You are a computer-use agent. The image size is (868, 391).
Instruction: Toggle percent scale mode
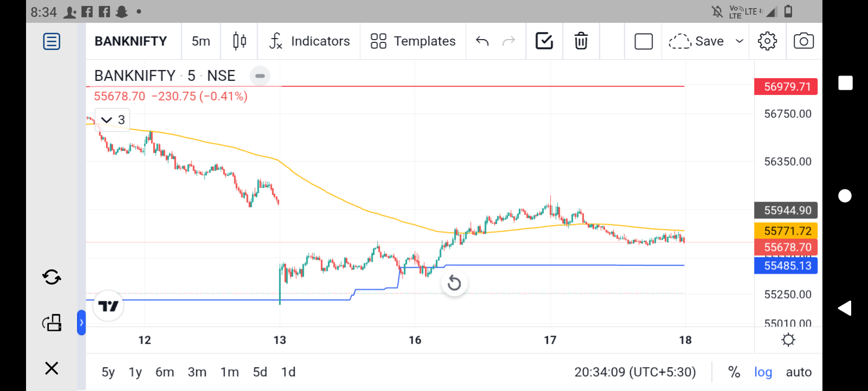tap(734, 372)
